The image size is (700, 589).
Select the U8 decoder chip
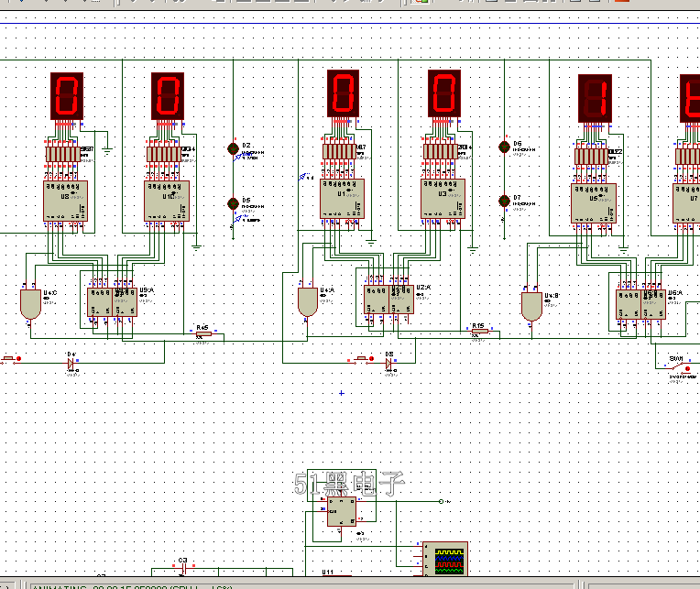pos(67,201)
